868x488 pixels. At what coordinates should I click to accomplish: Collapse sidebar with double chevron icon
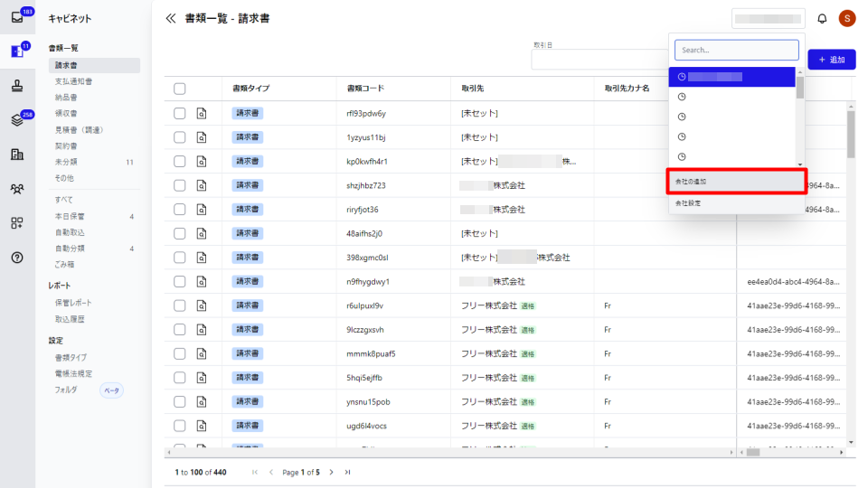[x=171, y=18]
